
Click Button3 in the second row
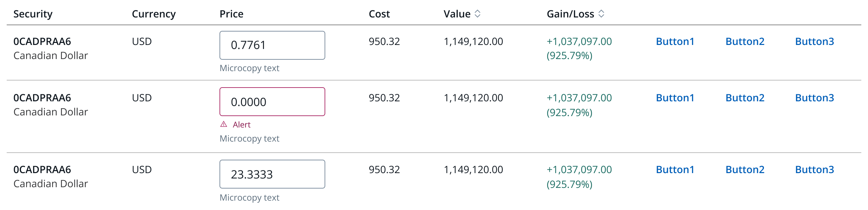pyautogui.click(x=814, y=98)
